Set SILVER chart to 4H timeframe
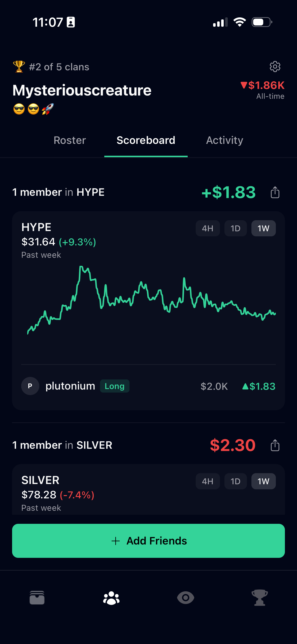This screenshot has height=644, width=297. 208,481
